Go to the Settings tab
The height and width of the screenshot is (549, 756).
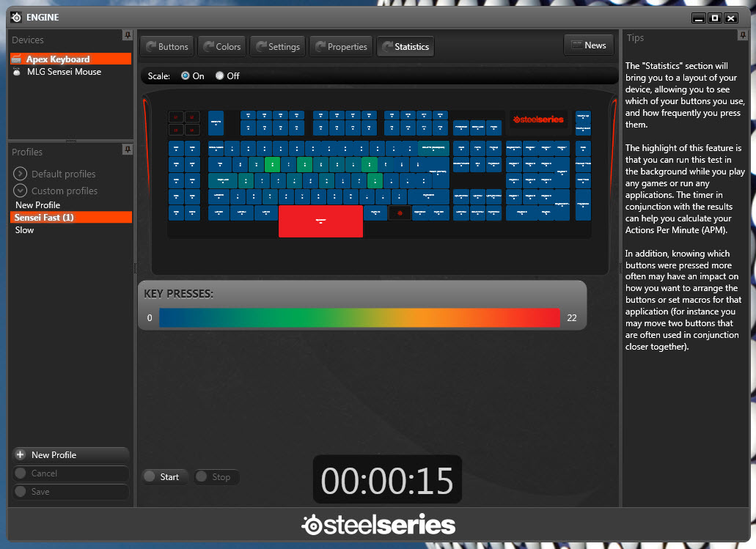[x=278, y=47]
